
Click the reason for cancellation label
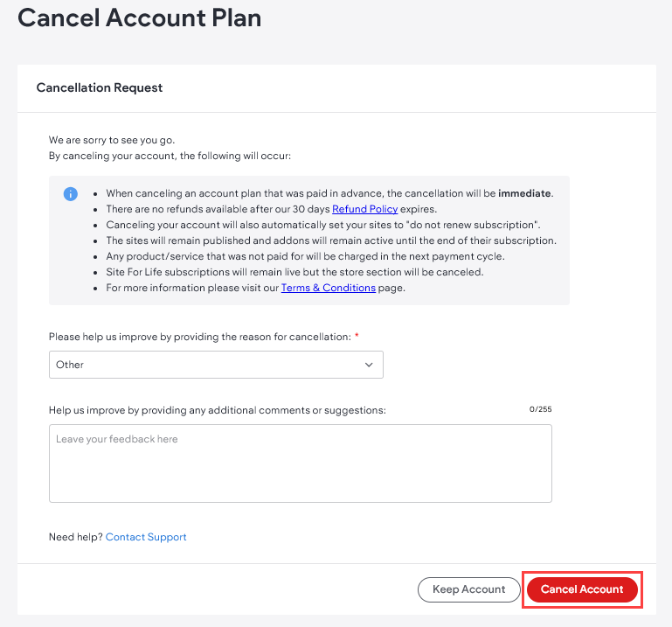pos(199,337)
